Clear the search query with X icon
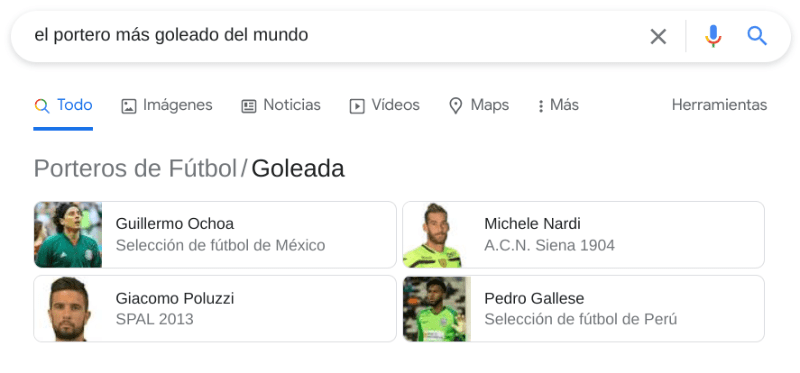Screen dimensions: 800x373 [658, 36]
